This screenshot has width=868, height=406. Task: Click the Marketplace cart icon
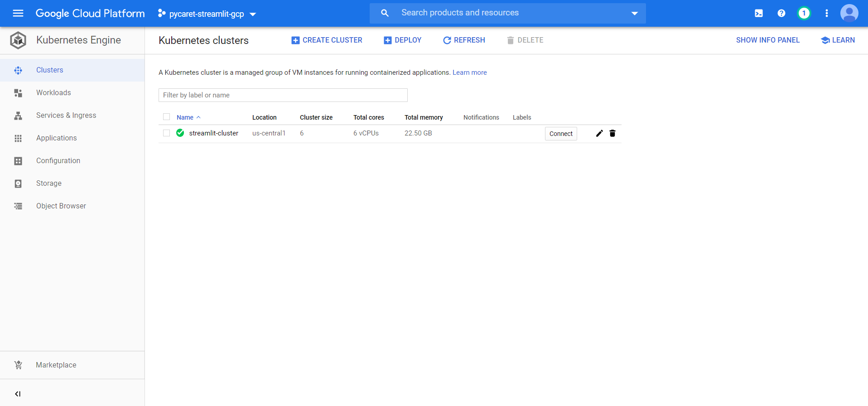coord(18,365)
